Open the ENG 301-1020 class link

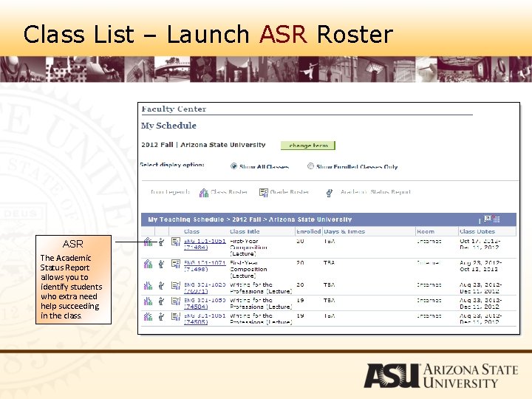tap(205, 287)
